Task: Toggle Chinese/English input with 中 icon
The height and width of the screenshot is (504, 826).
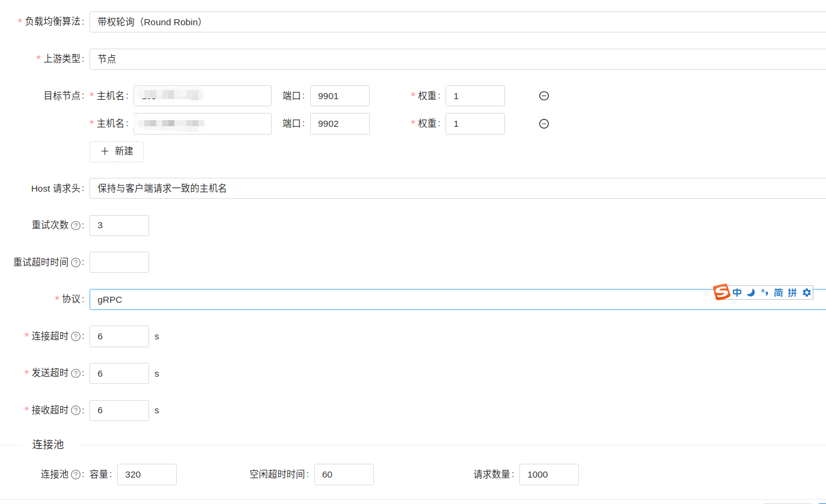Action: [x=737, y=293]
